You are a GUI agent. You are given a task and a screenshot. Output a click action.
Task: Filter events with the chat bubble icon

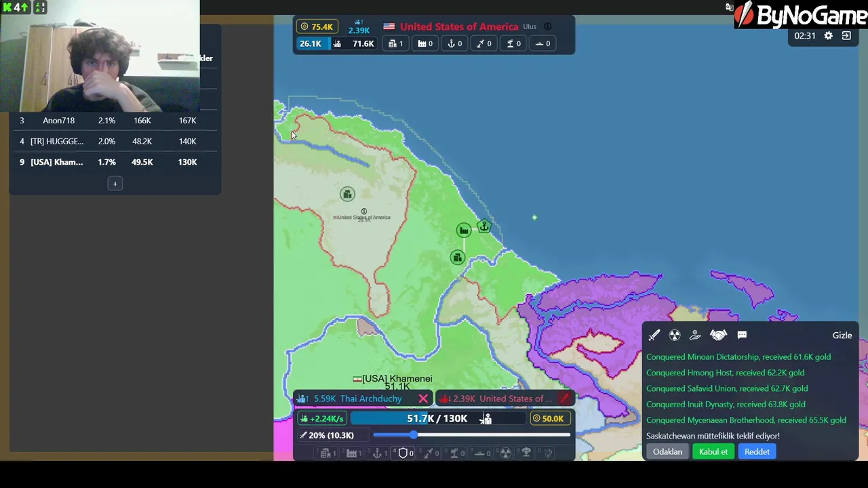742,335
